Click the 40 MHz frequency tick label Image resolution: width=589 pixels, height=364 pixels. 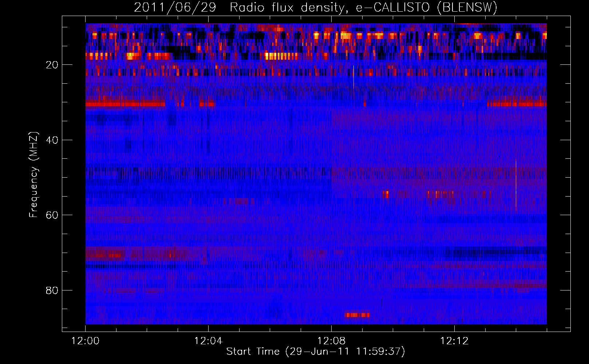52,140
